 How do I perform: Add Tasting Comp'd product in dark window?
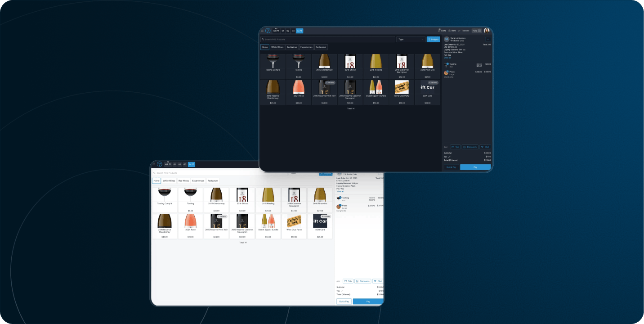(273, 67)
